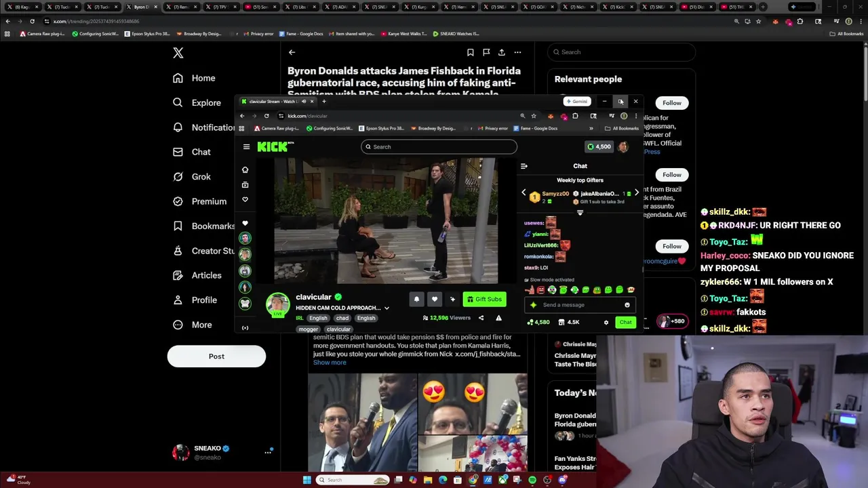Open Kick Browse icon in sidebar
The width and height of the screenshot is (868, 488).
click(245, 184)
